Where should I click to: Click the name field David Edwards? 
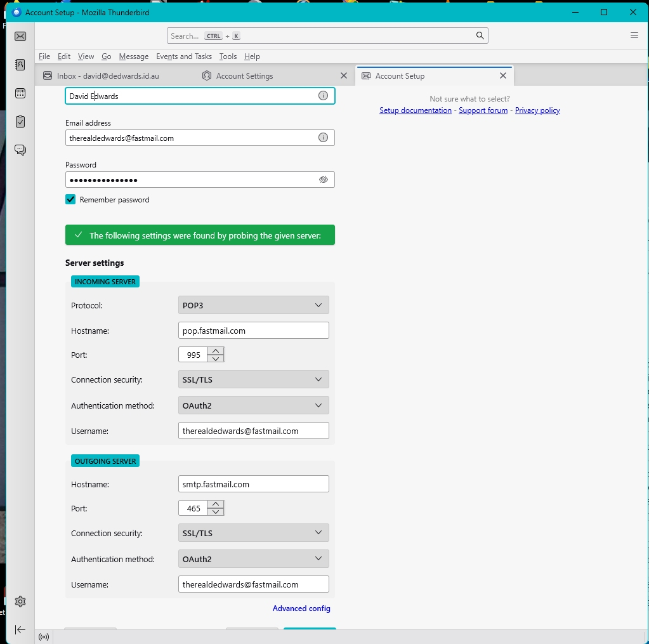200,96
